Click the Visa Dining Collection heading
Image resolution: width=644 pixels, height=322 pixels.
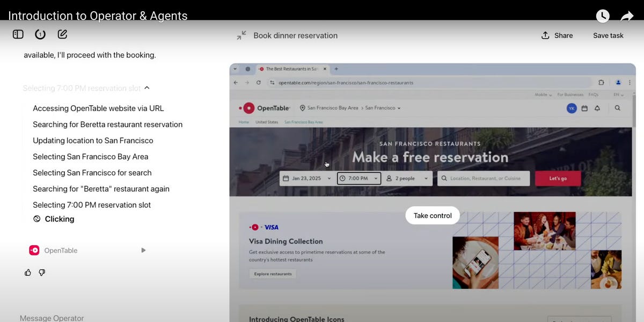[286, 241]
